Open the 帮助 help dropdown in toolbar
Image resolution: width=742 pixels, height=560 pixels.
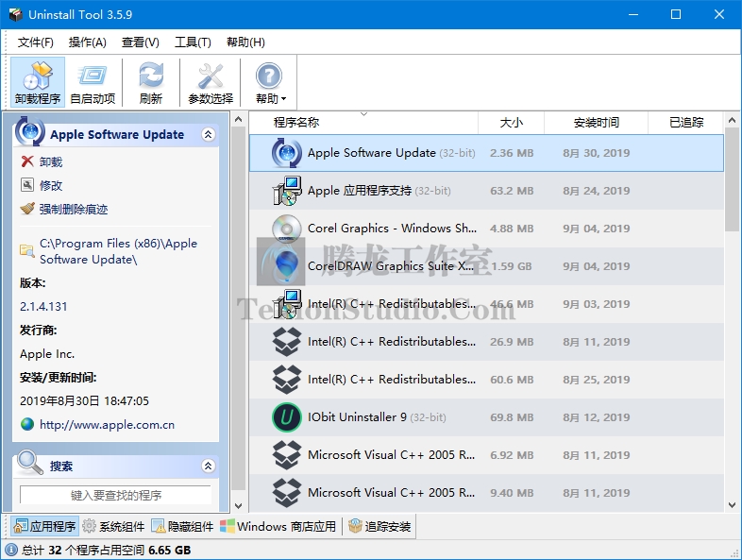coord(270,82)
